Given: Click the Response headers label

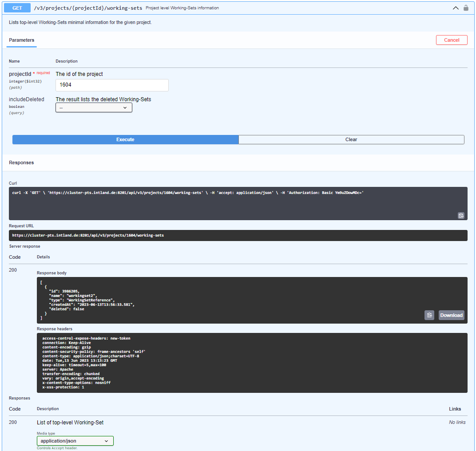Looking at the screenshot, I should pos(55,328).
